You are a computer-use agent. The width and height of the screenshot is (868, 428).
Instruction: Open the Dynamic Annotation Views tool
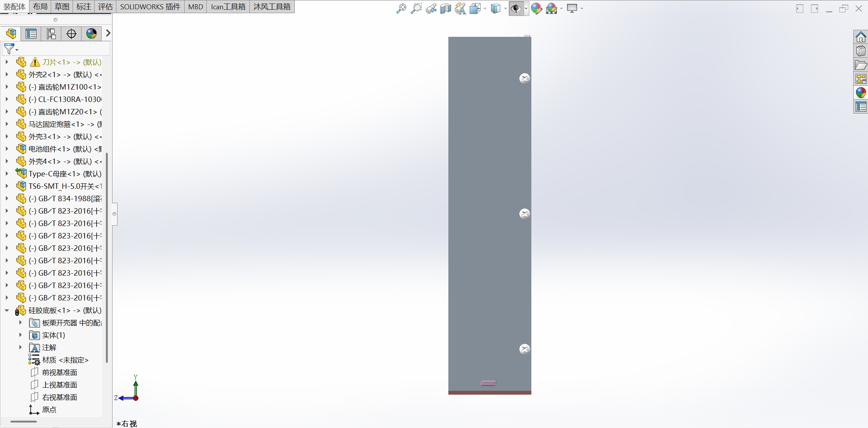tap(460, 8)
